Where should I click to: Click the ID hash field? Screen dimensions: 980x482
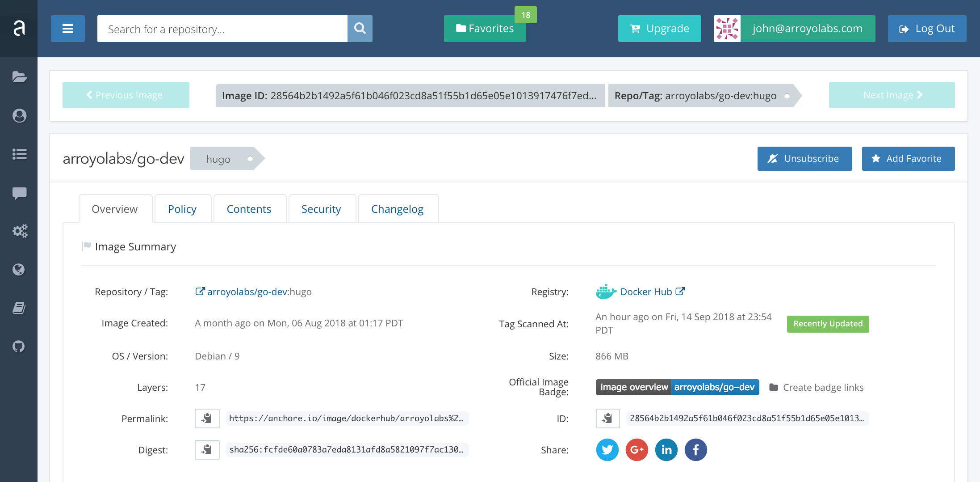[x=747, y=419]
